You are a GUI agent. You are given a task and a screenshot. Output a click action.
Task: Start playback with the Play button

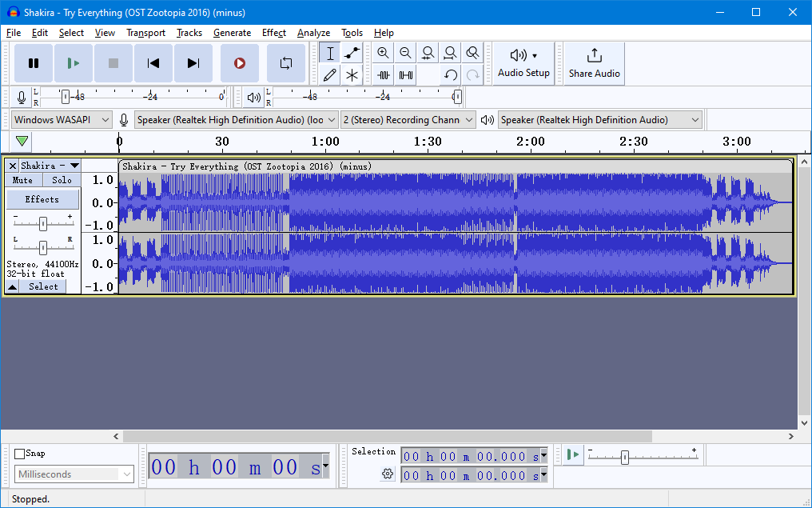[x=74, y=63]
